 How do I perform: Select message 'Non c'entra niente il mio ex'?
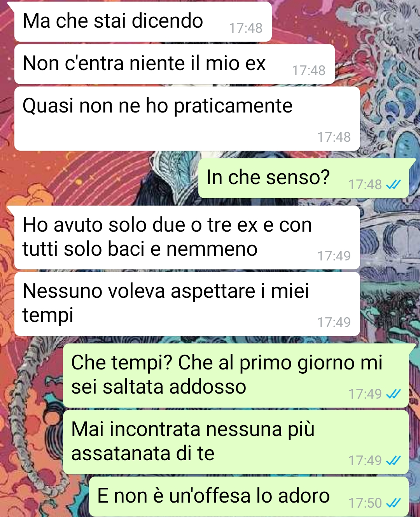pyautogui.click(x=175, y=64)
